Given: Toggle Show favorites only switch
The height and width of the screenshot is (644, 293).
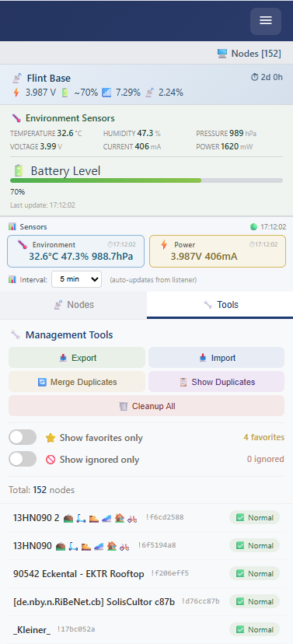Looking at the screenshot, I should [x=23, y=437].
